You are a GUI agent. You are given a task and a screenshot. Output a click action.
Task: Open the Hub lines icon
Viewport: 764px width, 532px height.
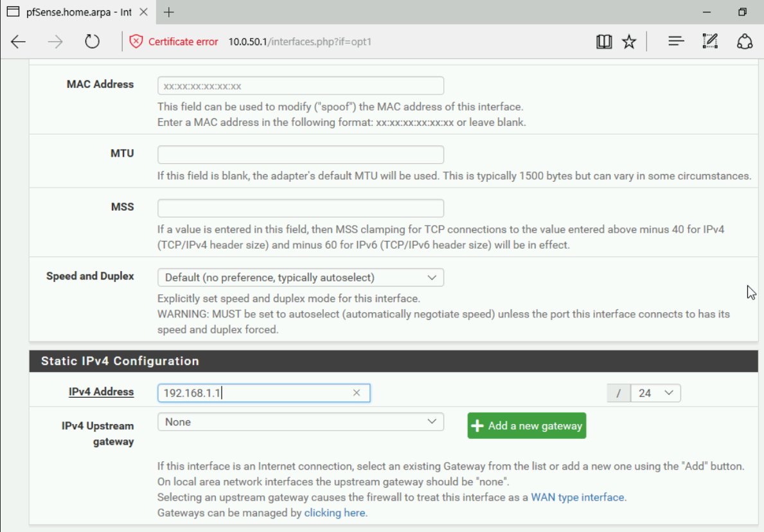point(675,42)
